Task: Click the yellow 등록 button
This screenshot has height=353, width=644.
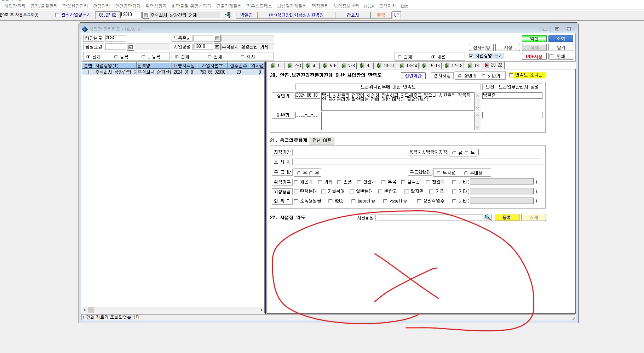Action: tap(507, 217)
